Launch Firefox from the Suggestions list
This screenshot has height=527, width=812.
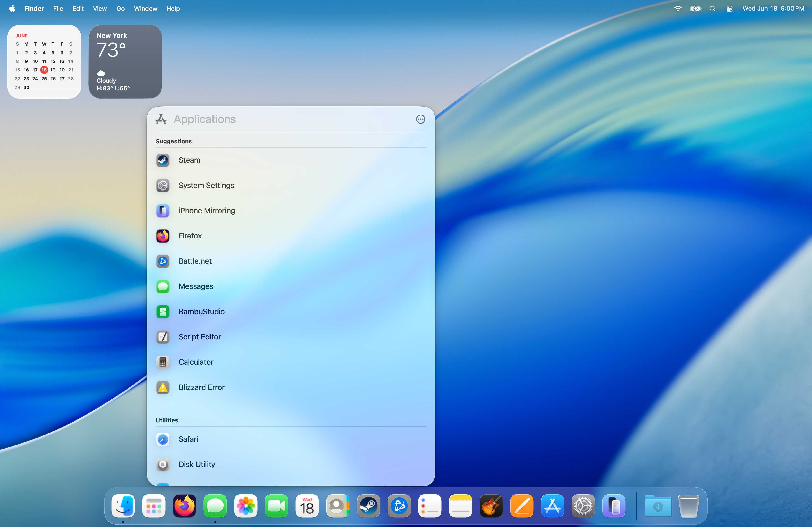(x=291, y=236)
